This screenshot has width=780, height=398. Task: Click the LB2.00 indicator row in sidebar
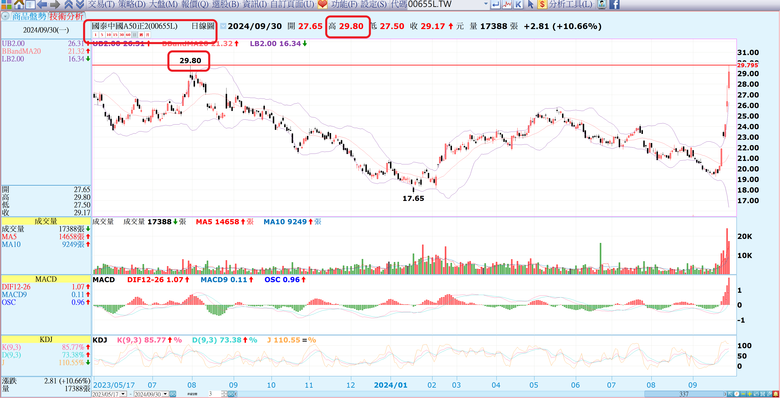(45, 59)
